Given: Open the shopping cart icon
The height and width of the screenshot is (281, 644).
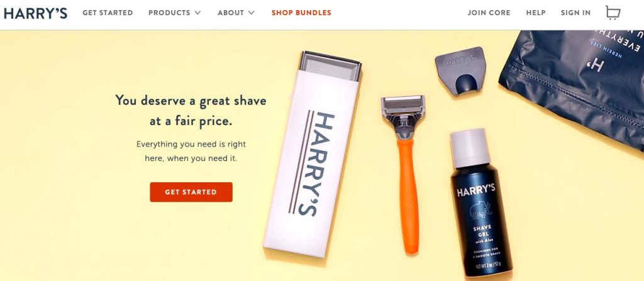Looking at the screenshot, I should click(613, 13).
